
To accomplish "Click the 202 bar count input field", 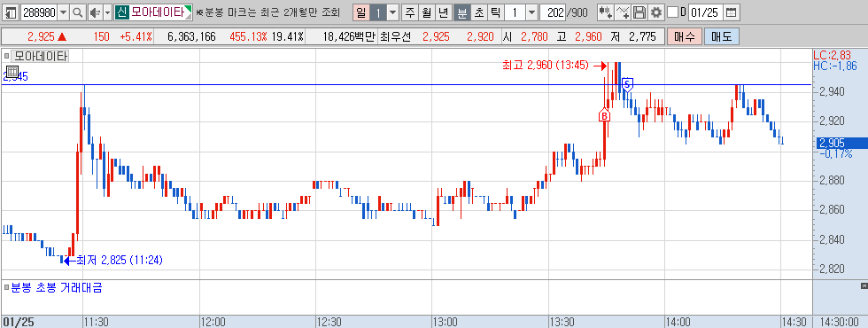I will [552, 12].
